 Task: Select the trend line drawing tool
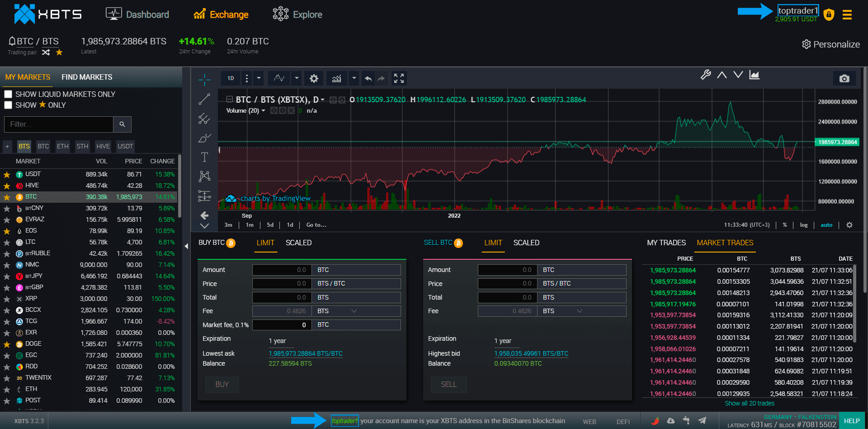(204, 99)
